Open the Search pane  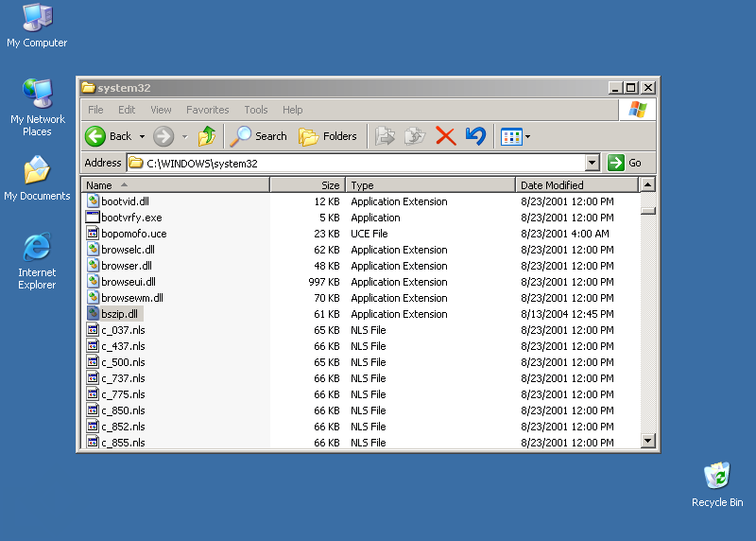258,136
